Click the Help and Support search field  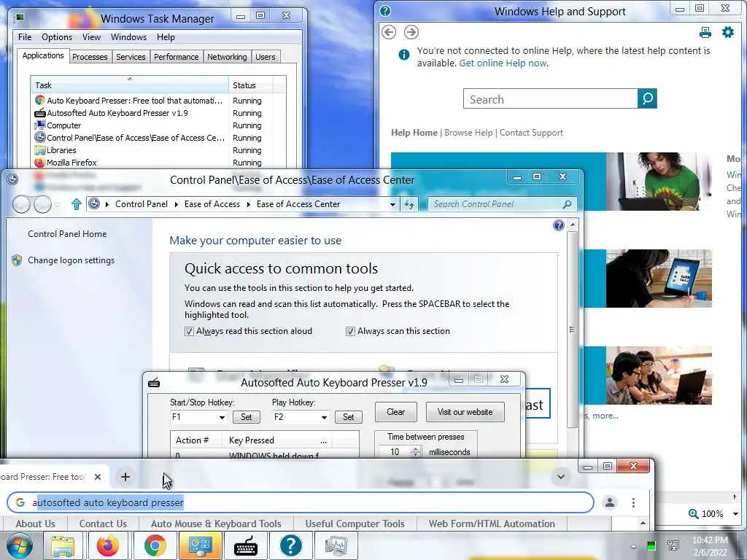point(550,98)
